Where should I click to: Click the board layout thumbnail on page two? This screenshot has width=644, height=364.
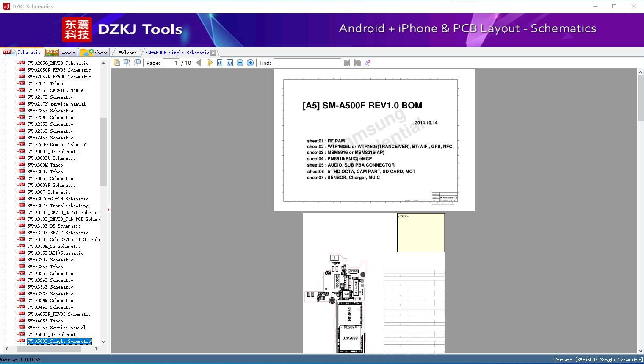[x=334, y=303]
